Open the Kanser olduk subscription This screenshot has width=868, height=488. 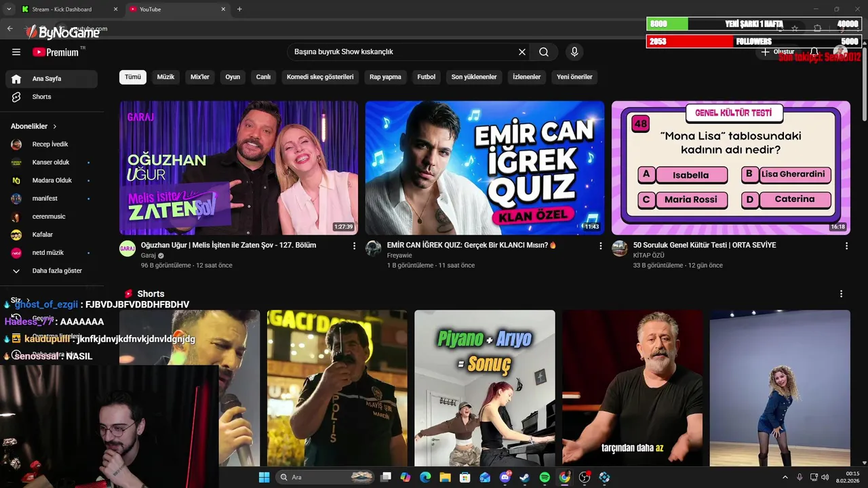click(x=52, y=163)
